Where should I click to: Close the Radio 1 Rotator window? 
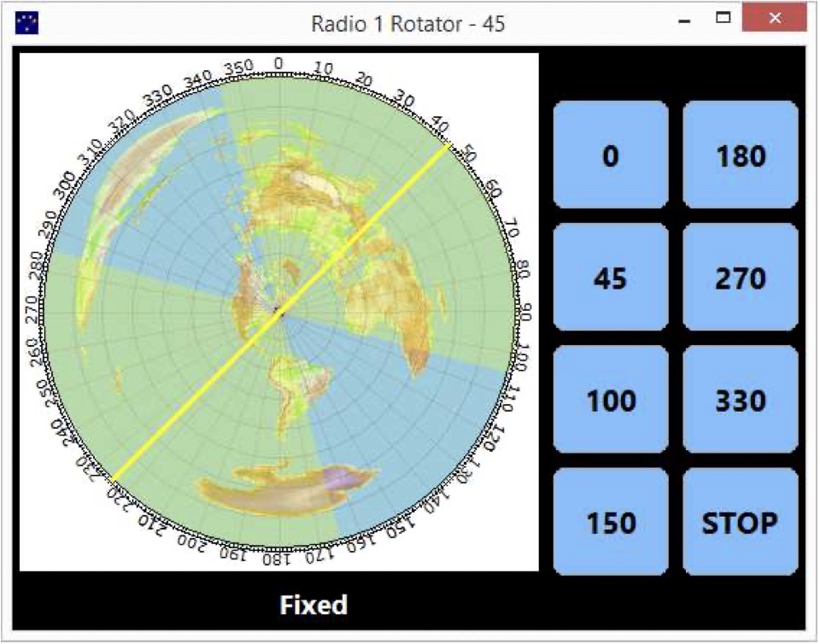click(775, 18)
